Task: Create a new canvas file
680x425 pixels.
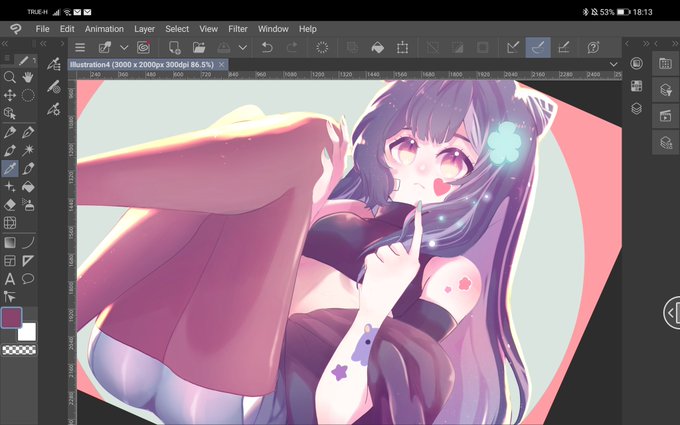Action: 174,47
